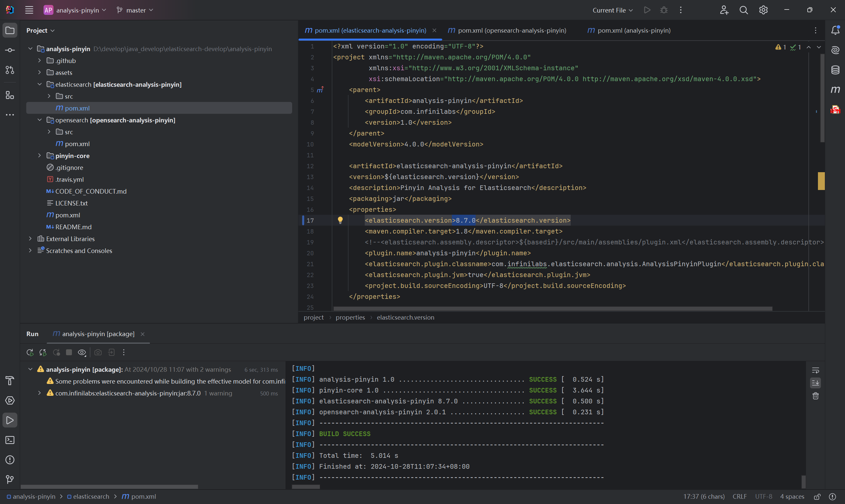Screen dimensions: 845x504
Task: Click the properties breadcrumb in editor
Action: coord(350,317)
